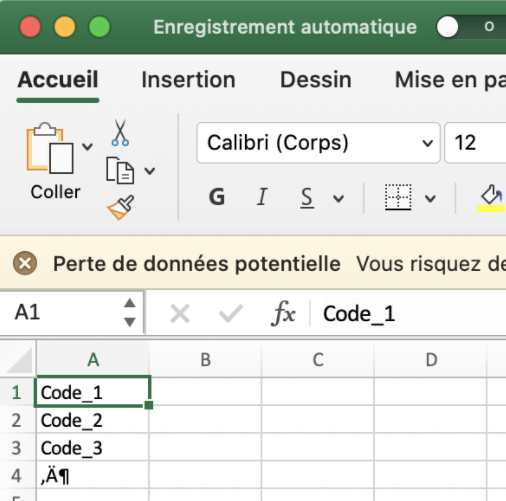This screenshot has height=501, width=506.
Task: Dismiss the Perte de données potentielle warning
Action: point(25,263)
